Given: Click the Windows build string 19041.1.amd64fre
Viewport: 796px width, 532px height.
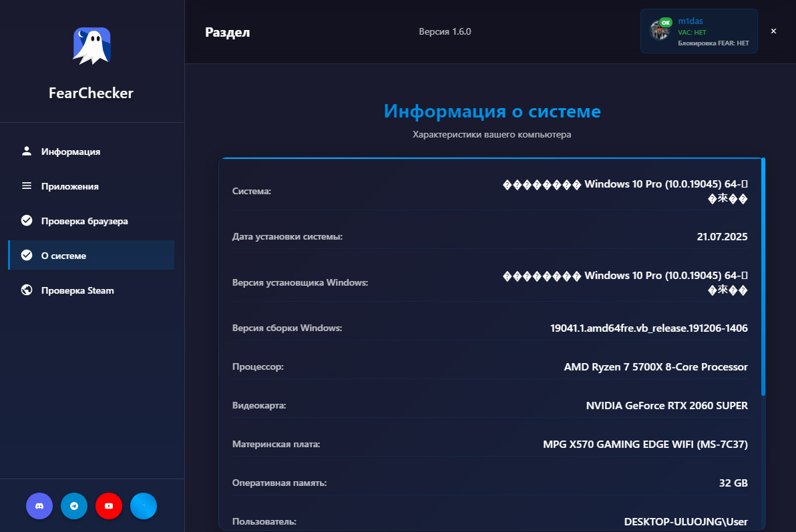Looking at the screenshot, I should click(648, 328).
